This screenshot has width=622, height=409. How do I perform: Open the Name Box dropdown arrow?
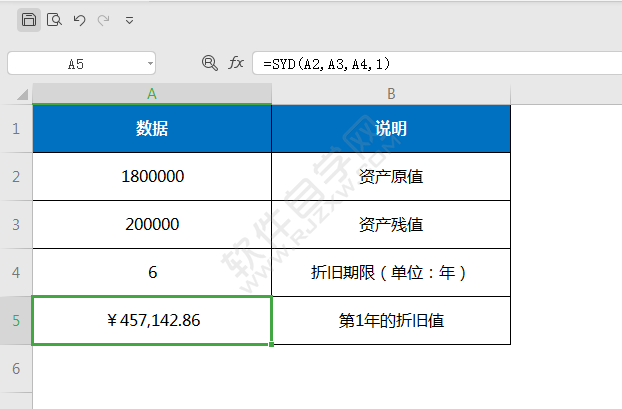(150, 63)
